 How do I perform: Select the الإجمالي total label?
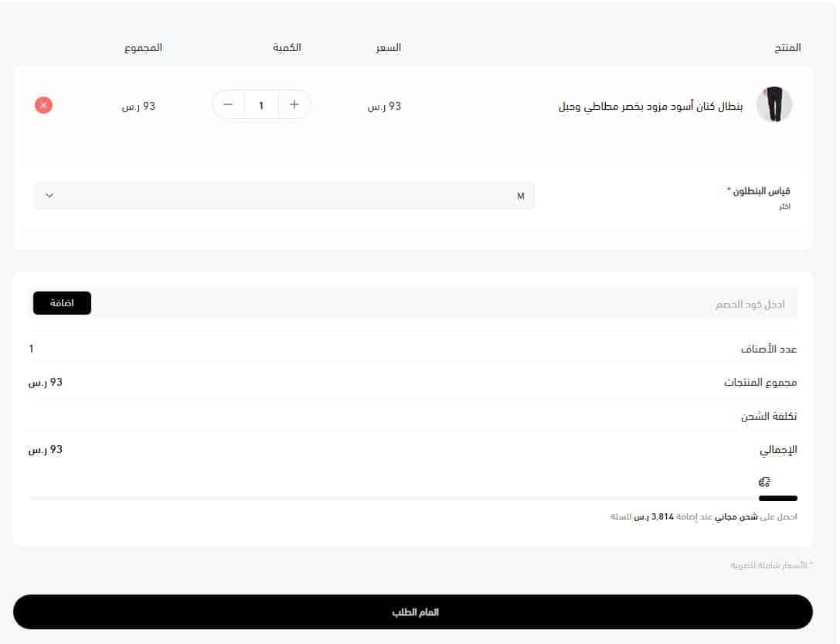click(778, 450)
